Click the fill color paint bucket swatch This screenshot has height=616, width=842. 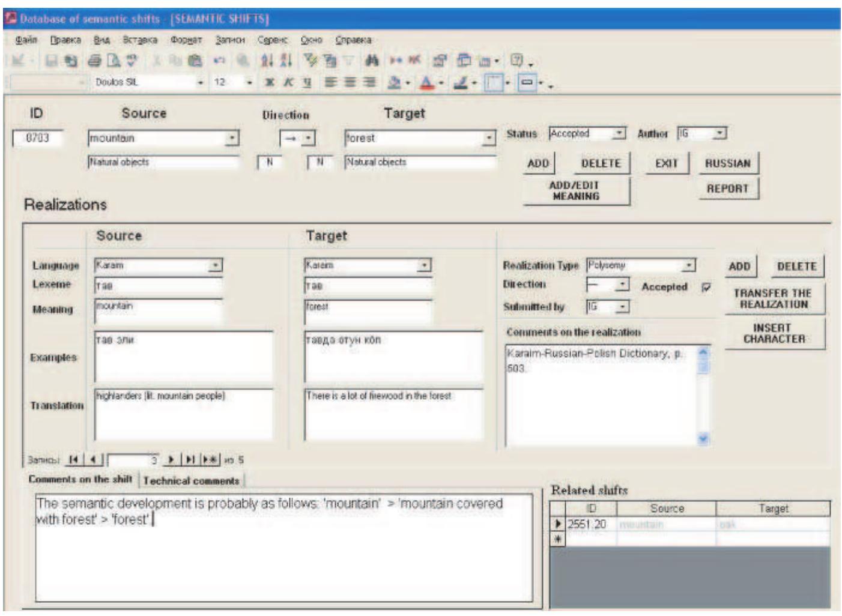[x=394, y=82]
